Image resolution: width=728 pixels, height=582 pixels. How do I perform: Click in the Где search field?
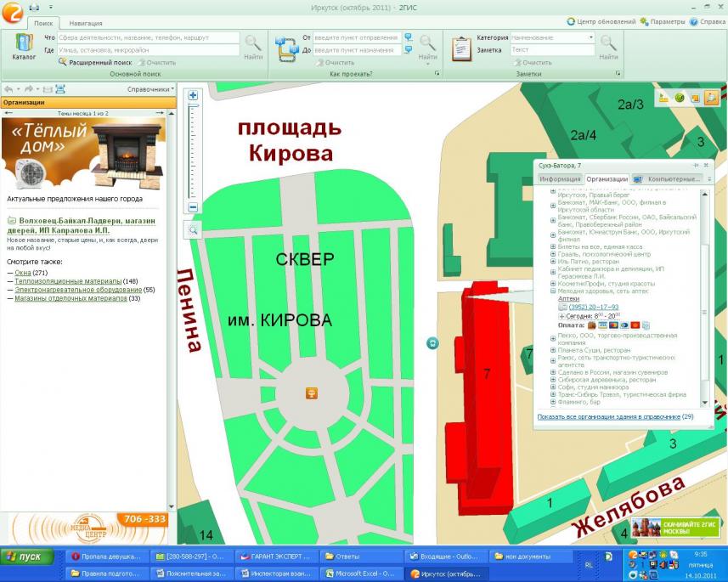point(148,50)
